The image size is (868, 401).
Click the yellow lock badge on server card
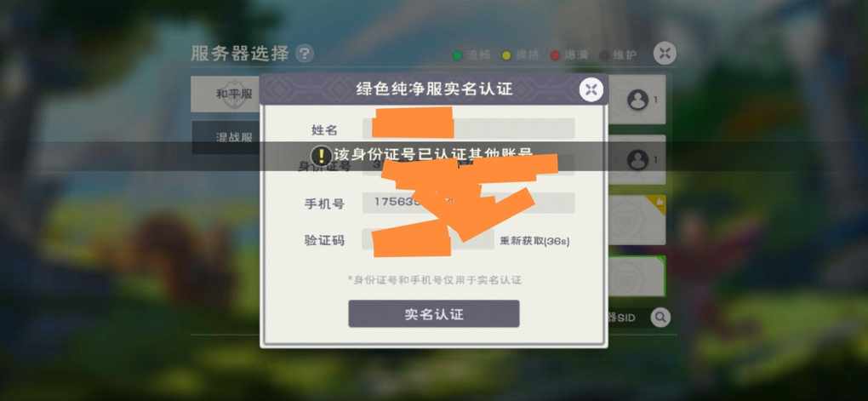(658, 203)
